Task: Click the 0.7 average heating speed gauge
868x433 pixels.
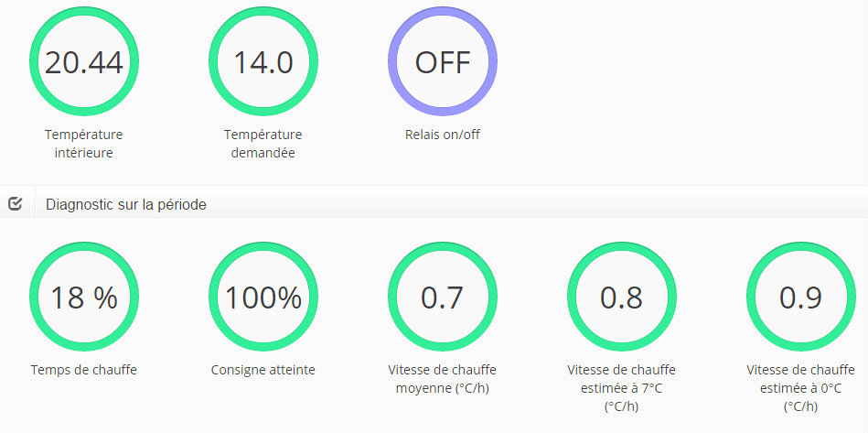Action: 443,297
